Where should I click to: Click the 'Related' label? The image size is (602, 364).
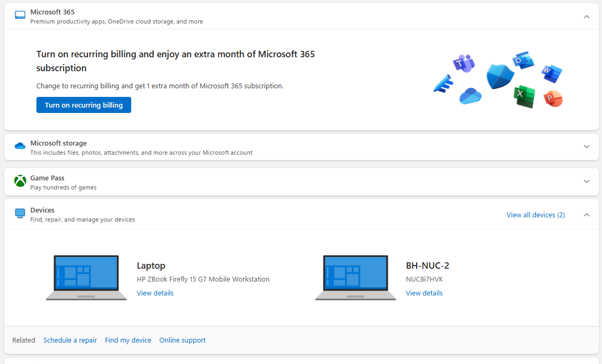(24, 340)
